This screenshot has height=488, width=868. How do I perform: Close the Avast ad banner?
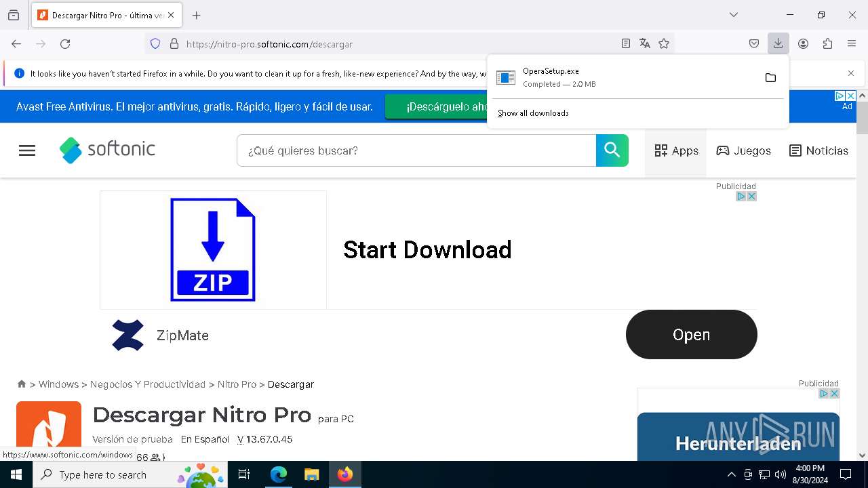850,96
